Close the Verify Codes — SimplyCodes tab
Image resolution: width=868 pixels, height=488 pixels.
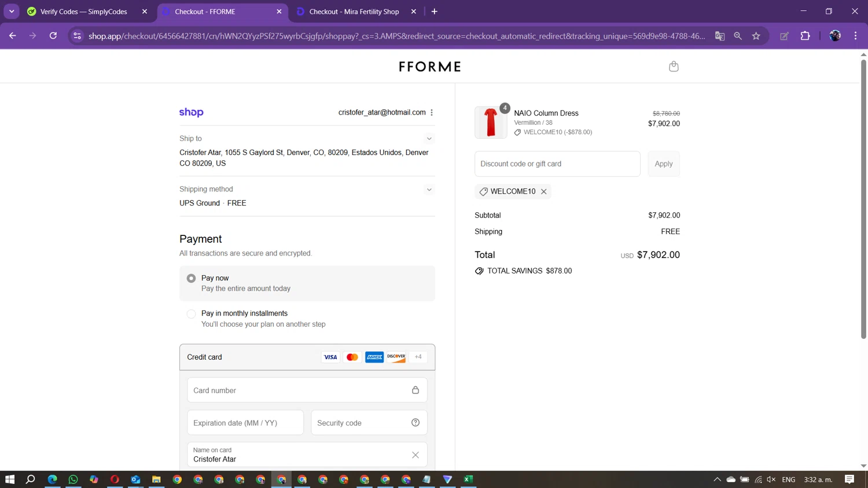(145, 12)
